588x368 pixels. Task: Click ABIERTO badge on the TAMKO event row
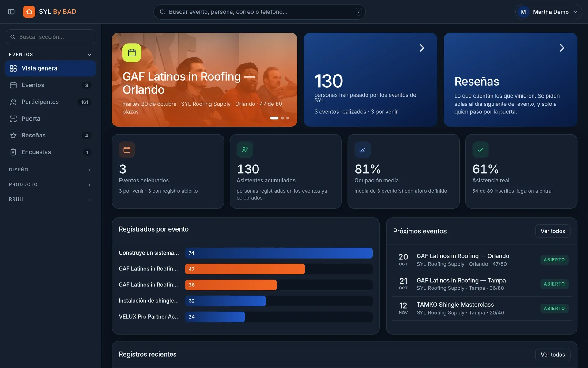click(554, 309)
